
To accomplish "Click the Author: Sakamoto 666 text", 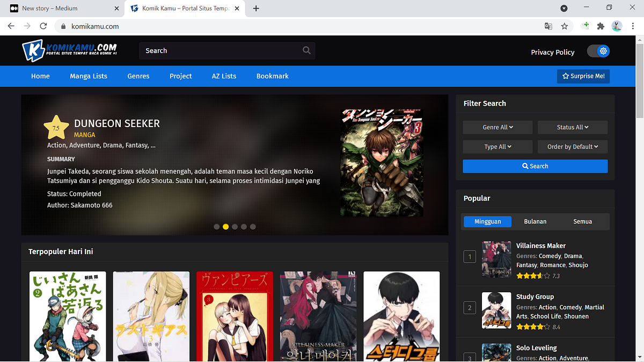I will 80,205.
